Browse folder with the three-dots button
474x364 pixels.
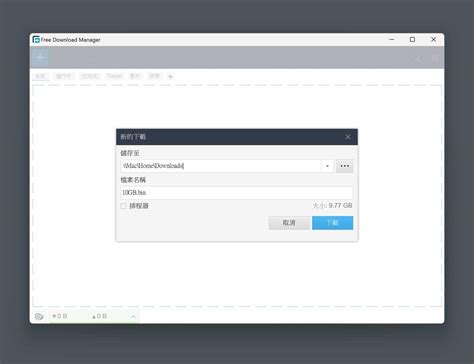(344, 166)
